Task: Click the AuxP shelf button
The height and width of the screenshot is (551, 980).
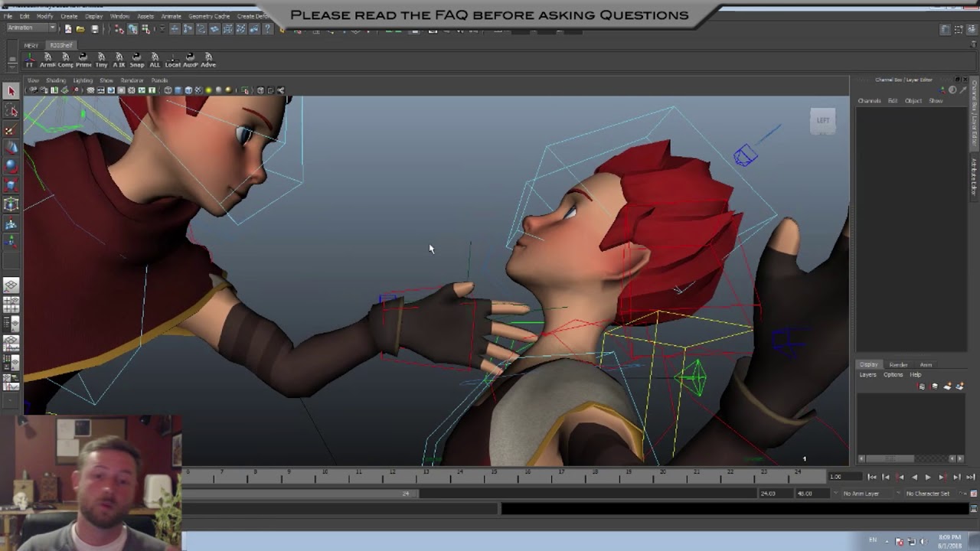Action: 190,60
